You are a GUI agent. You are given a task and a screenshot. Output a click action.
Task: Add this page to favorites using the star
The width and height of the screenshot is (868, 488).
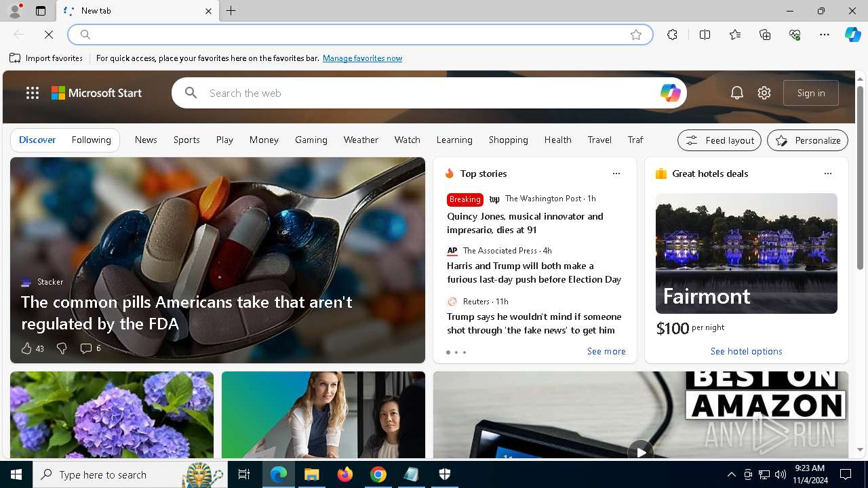636,35
